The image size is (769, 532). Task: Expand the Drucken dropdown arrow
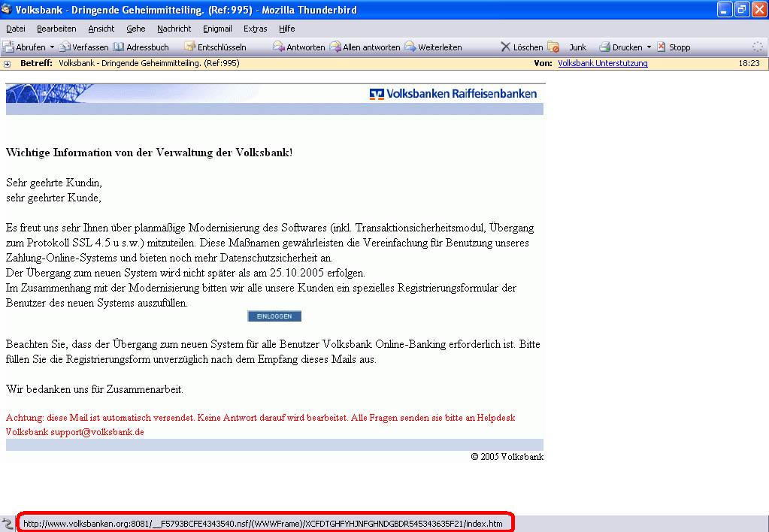(649, 47)
